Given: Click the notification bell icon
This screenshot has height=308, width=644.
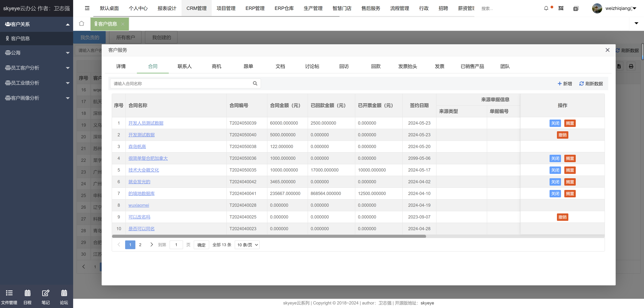Looking at the screenshot, I should (x=546, y=8).
